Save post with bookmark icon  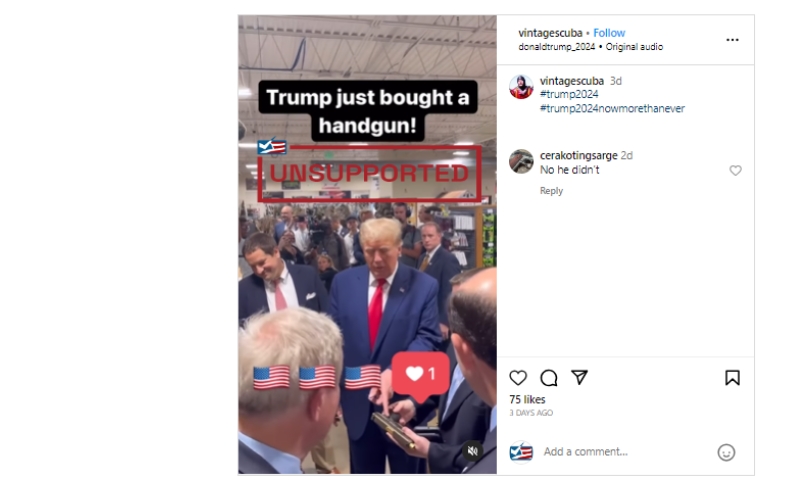[x=732, y=377]
